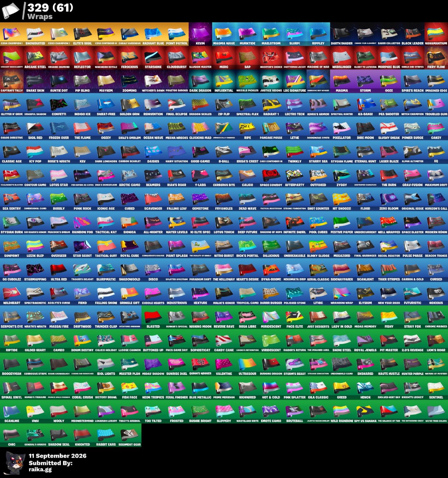This screenshot has width=448, height=478.
Task: Select the Confetti wrap
Action: click(x=59, y=105)
